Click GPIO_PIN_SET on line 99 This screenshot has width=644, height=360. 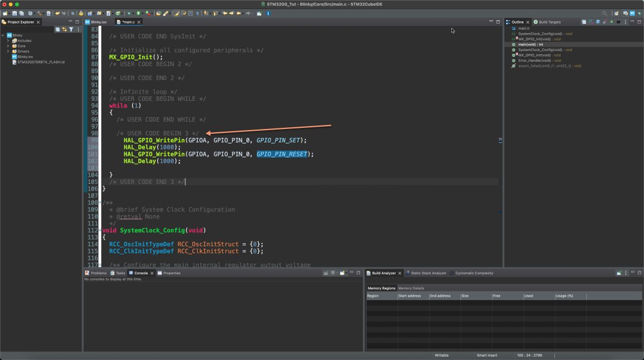pos(278,140)
